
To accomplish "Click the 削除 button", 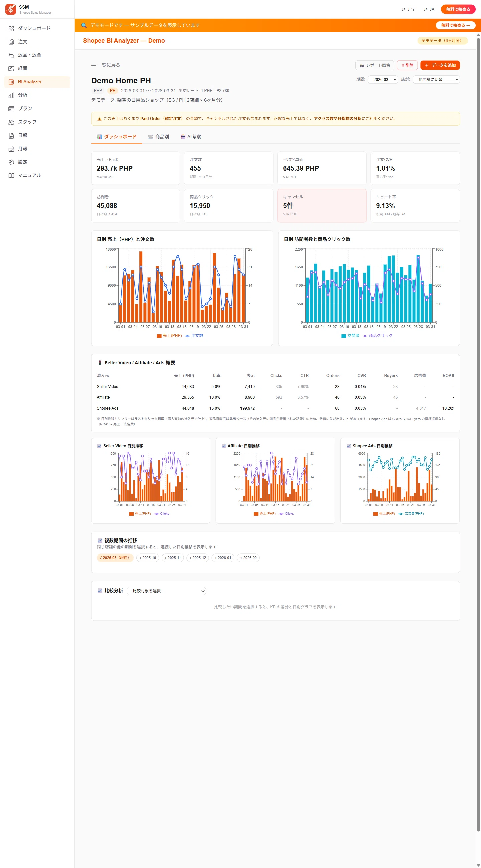I will pyautogui.click(x=407, y=65).
